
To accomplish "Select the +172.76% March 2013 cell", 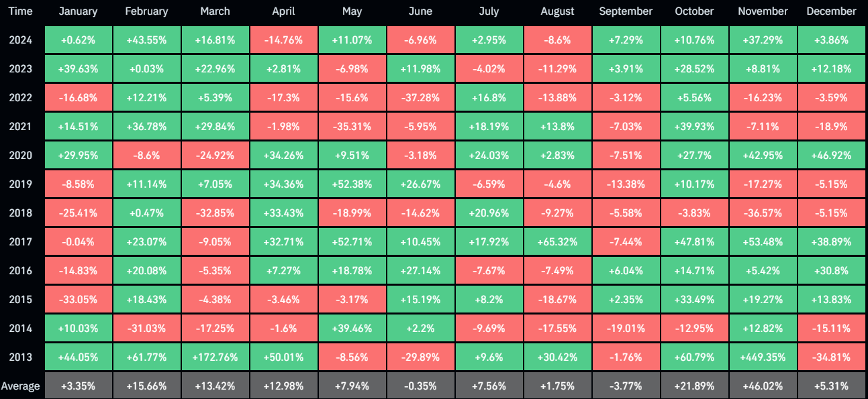I will pos(215,357).
